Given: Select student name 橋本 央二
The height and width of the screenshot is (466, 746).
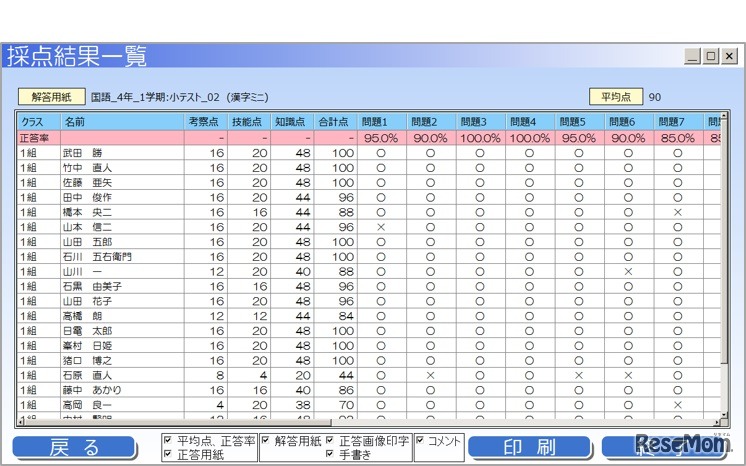Looking at the screenshot, I should click(88, 212).
